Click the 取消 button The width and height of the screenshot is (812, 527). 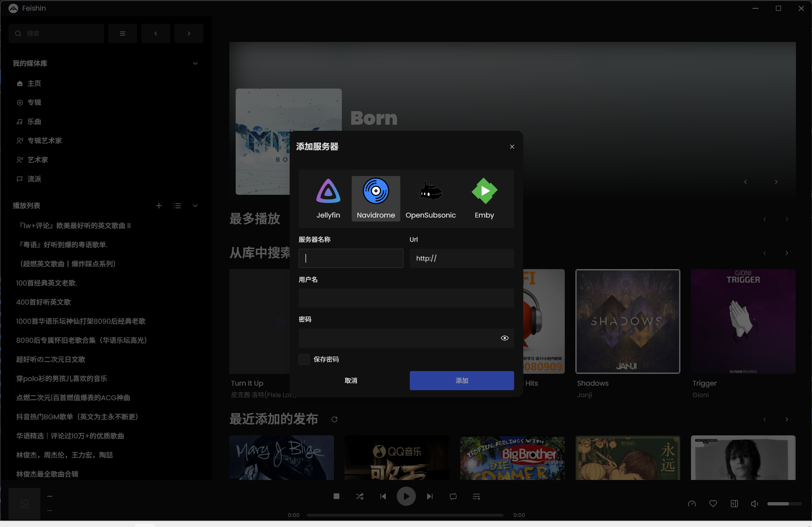coord(351,380)
